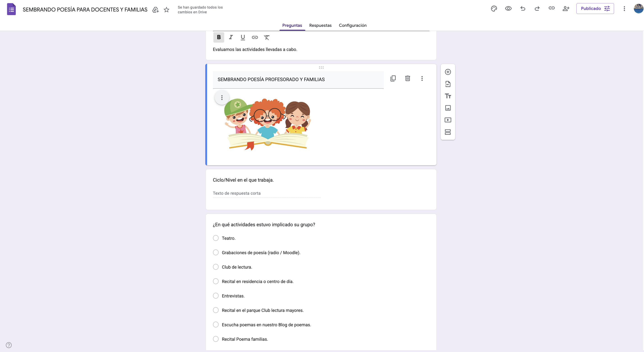Insert an image from side toolbar
Image resolution: width=644 pixels, height=352 pixels.
point(448,108)
